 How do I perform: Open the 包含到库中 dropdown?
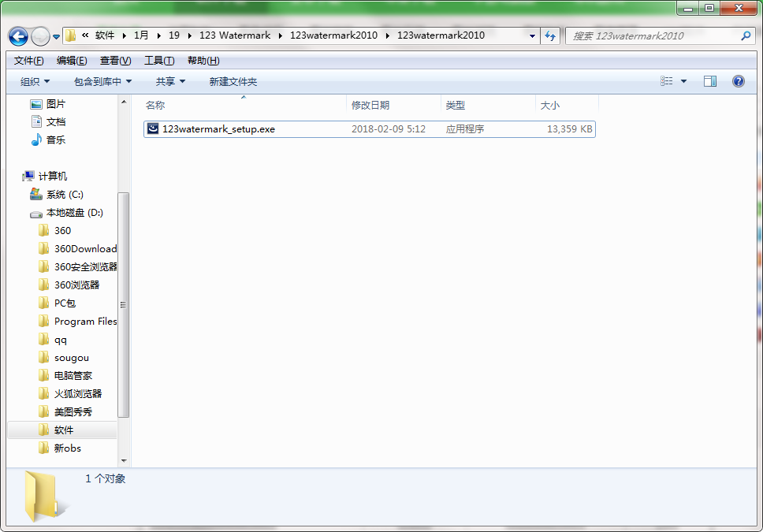point(102,81)
